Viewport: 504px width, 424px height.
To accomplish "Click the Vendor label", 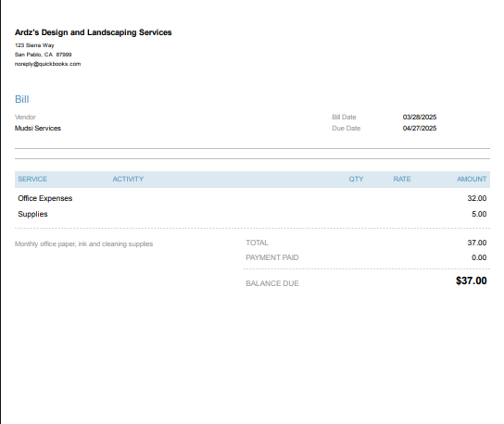I will coord(25,118).
